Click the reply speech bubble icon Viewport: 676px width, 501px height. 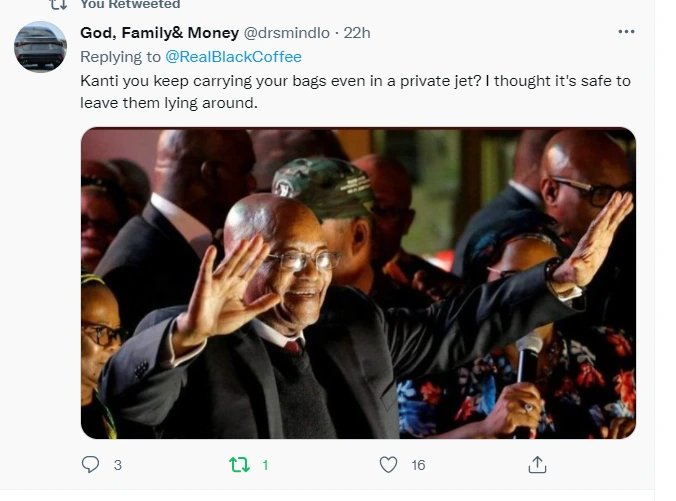click(x=90, y=465)
